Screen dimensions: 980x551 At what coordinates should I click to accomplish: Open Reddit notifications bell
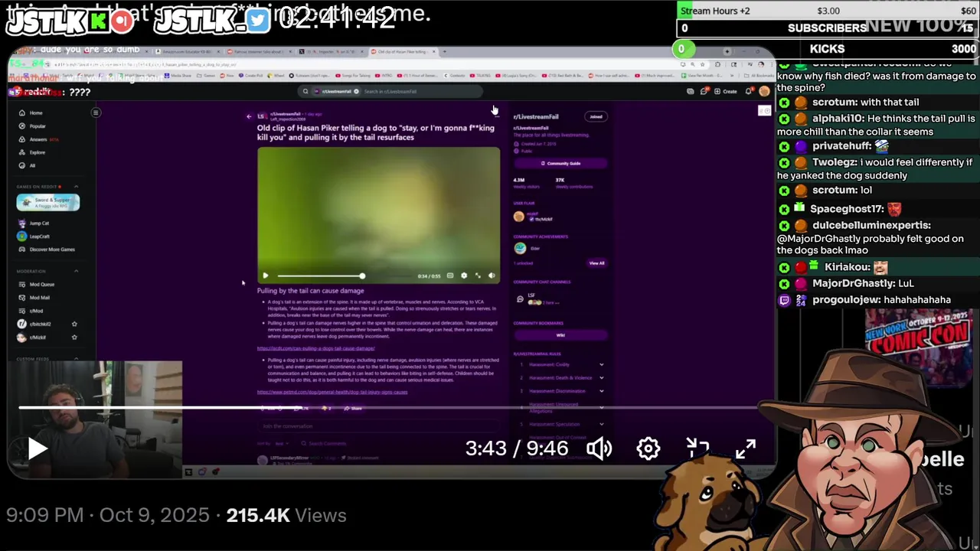pos(748,91)
